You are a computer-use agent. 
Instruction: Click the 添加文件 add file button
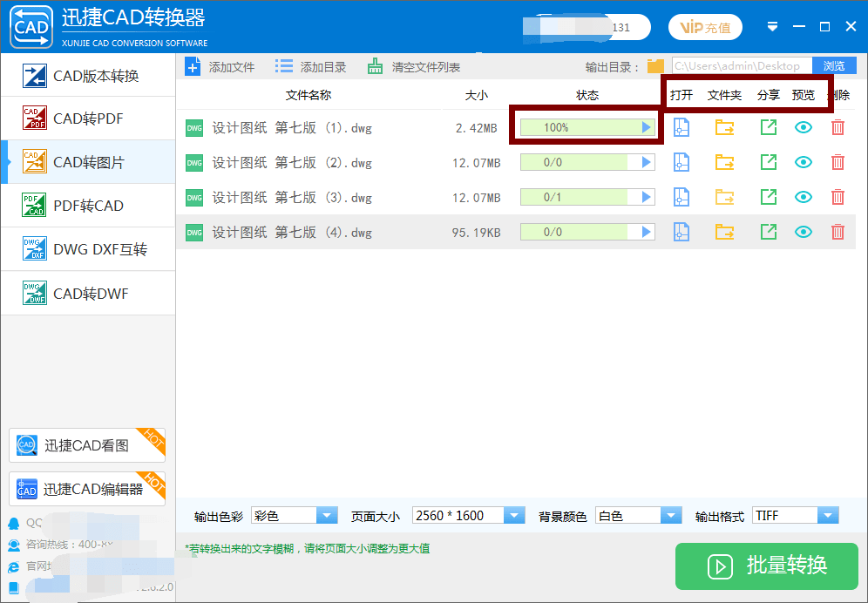[220, 67]
